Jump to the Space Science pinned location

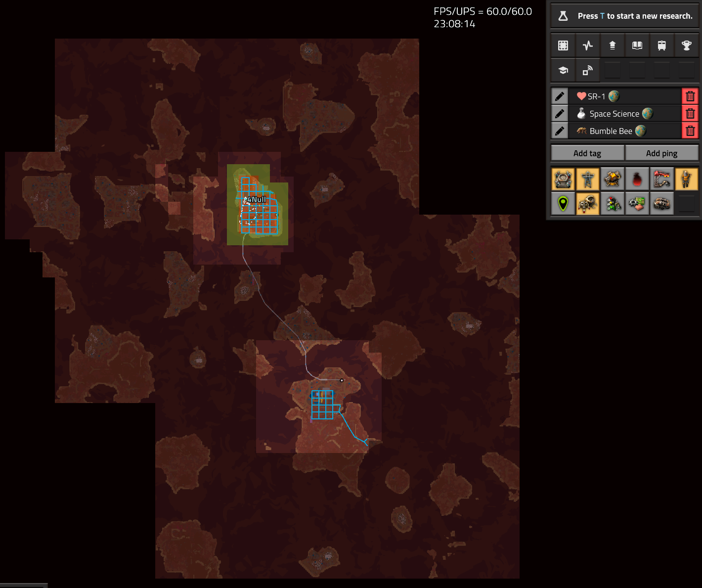[625, 114]
